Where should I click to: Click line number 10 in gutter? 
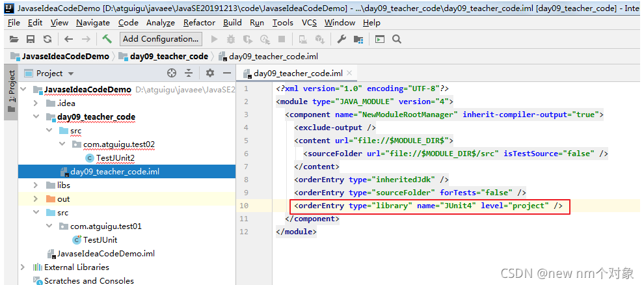(x=243, y=206)
